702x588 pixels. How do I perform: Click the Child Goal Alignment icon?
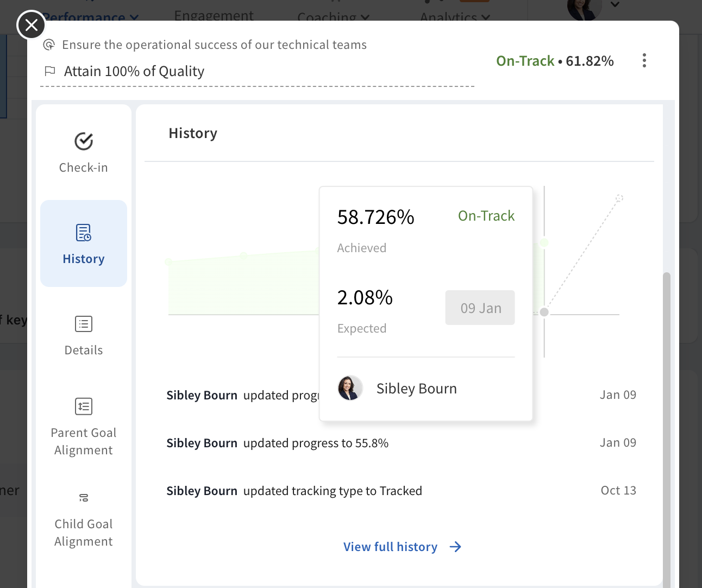(x=84, y=498)
